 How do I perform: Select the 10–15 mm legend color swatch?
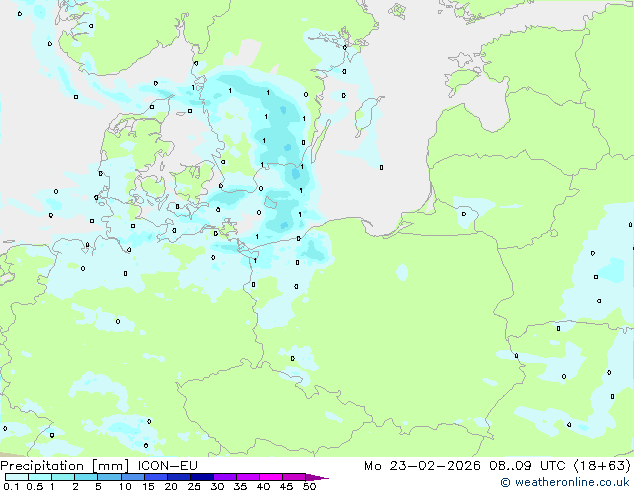pyautogui.click(x=132, y=477)
